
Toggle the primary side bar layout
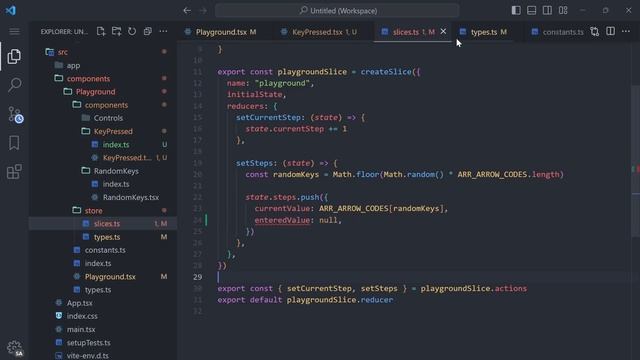[x=516, y=11]
